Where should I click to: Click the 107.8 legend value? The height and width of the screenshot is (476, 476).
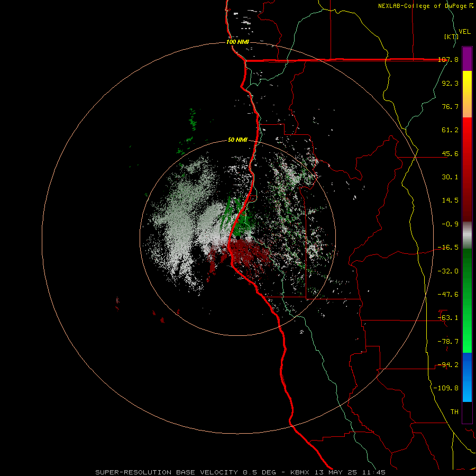pyautogui.click(x=448, y=59)
